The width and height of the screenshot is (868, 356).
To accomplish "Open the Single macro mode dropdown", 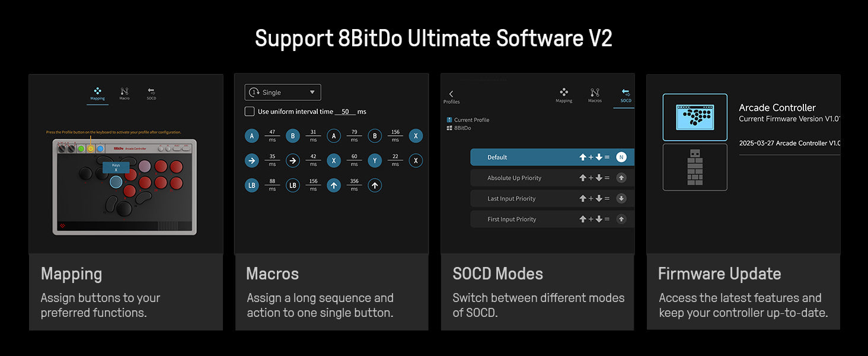I will pos(283,92).
